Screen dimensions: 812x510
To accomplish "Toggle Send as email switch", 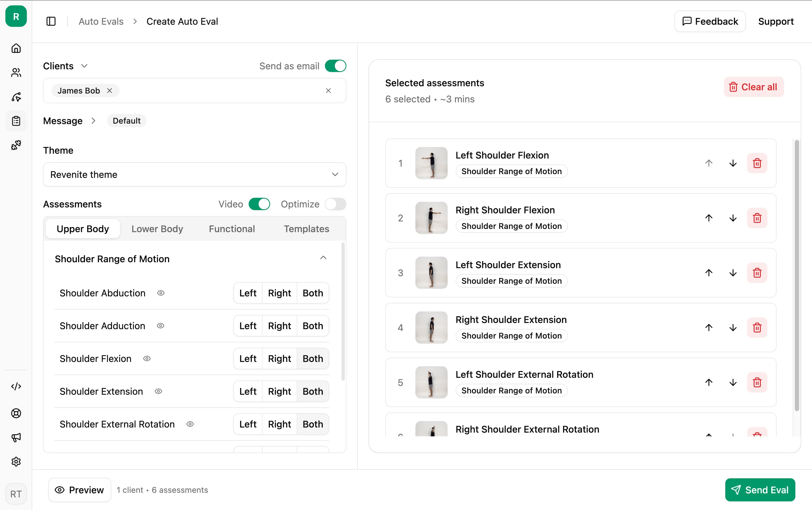I will (x=335, y=66).
